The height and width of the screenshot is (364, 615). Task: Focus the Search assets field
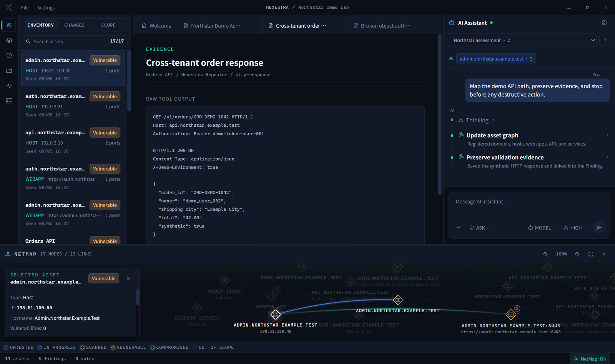click(x=74, y=41)
